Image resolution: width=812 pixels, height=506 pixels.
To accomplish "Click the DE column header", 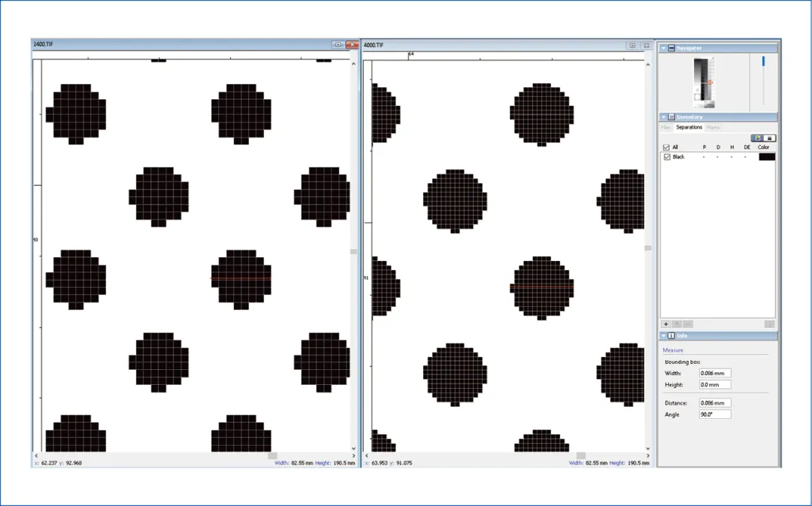I will point(747,147).
